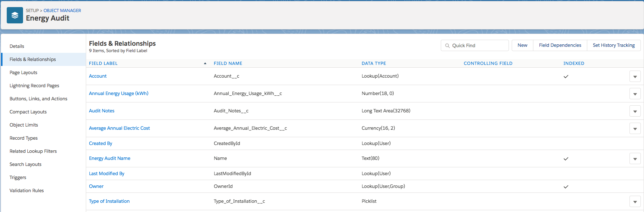Select the LastModifiedById field name text
This screenshot has width=644, height=212.
pos(232,173)
